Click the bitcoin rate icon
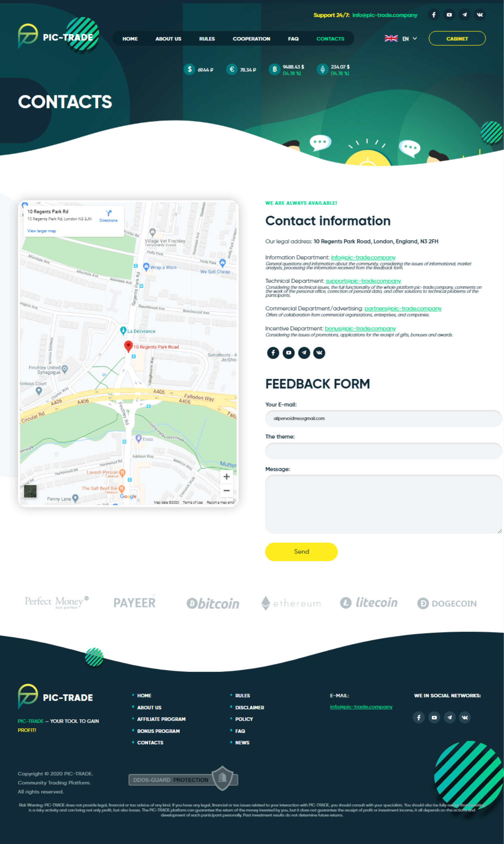The width and height of the screenshot is (504, 844). pyautogui.click(x=275, y=69)
